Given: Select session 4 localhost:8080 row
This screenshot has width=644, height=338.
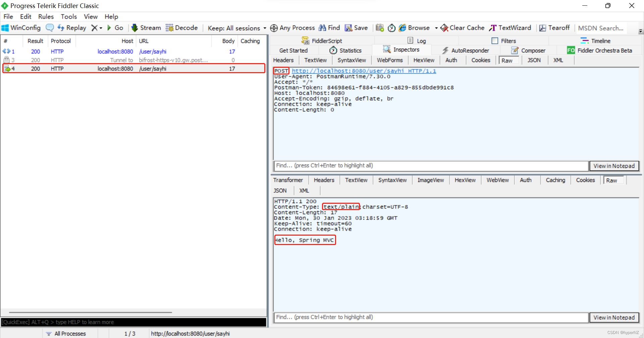Looking at the screenshot, I should 133,68.
